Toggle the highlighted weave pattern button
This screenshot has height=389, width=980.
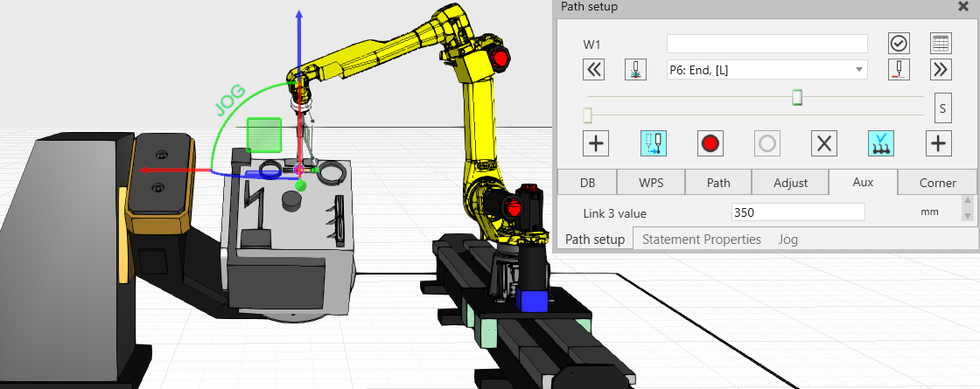(881, 143)
